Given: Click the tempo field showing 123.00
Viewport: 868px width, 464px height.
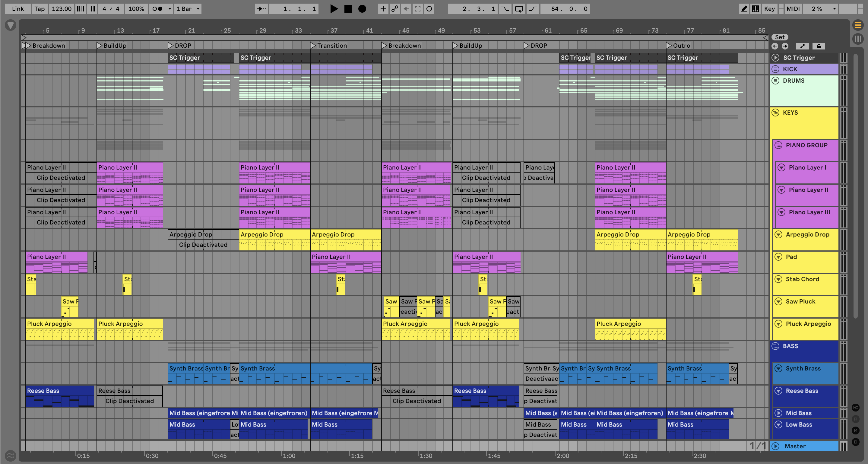Looking at the screenshot, I should click(61, 9).
